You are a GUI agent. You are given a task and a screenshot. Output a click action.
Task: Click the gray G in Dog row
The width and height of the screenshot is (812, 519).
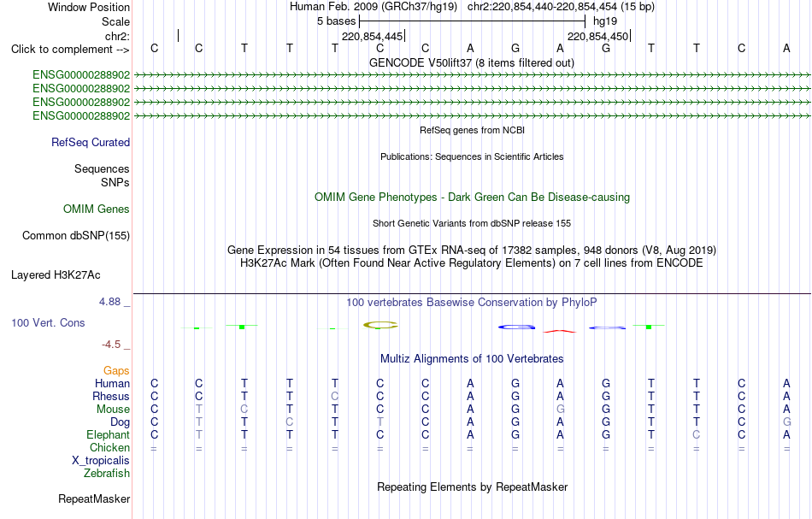click(x=787, y=422)
